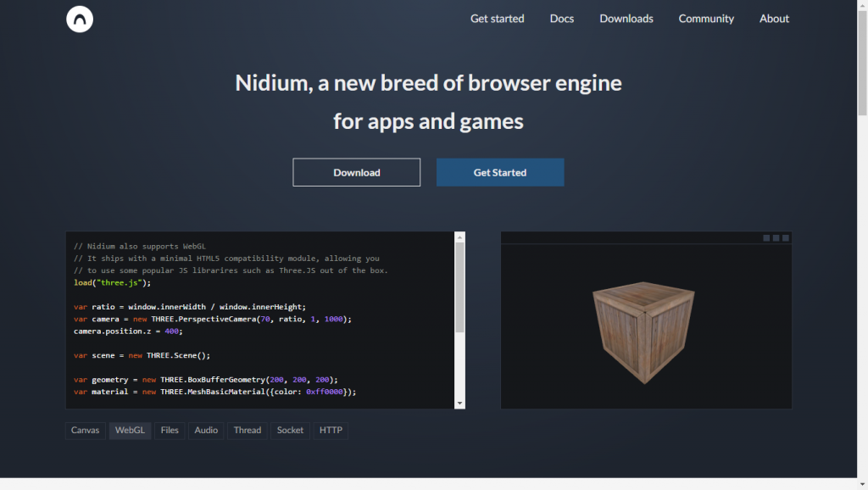The height and width of the screenshot is (490, 868).
Task: Click the '// Nidium also supports WebGL' comment
Action: [140, 247]
